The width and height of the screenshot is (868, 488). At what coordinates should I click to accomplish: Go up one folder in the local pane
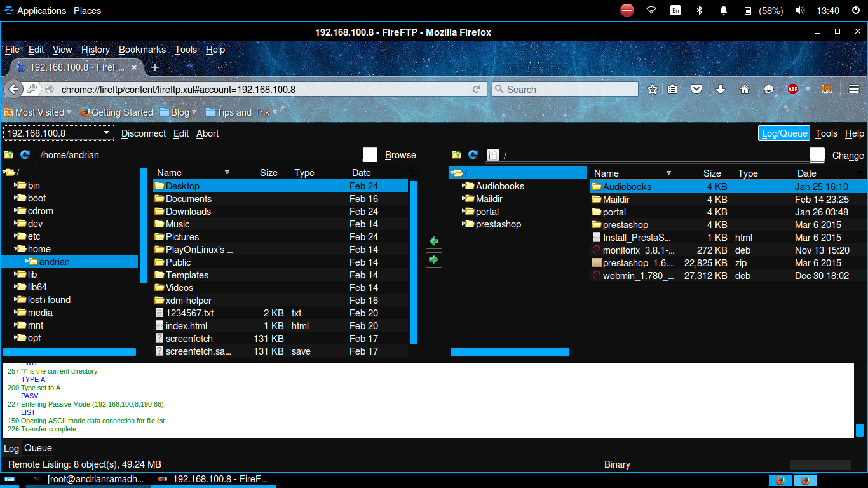tap(9, 154)
